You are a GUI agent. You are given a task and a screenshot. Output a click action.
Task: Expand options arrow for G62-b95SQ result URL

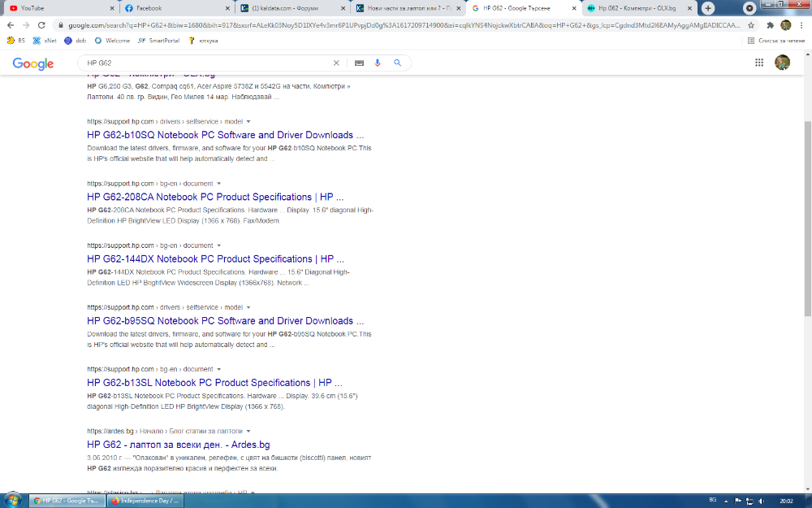tap(248, 307)
